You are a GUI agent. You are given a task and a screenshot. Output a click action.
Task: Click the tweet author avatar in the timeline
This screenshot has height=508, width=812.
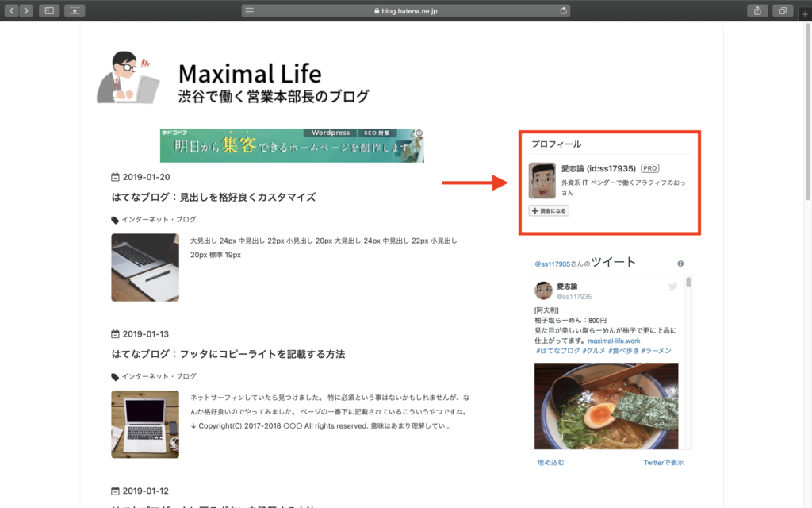click(543, 291)
